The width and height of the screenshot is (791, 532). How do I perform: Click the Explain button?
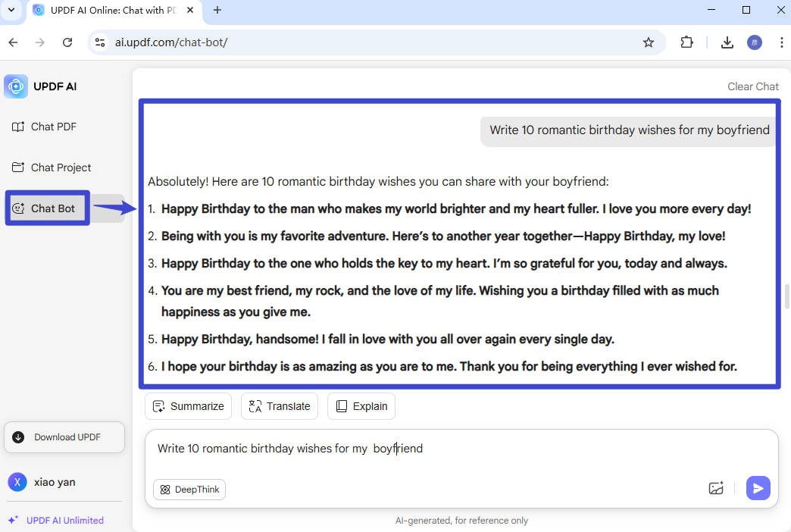pyautogui.click(x=361, y=406)
